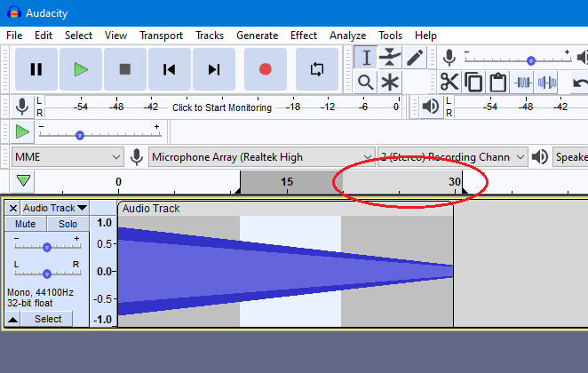The width and height of the screenshot is (588, 373).
Task: Open the Microphone Array recording device dropdown
Action: tap(262, 157)
